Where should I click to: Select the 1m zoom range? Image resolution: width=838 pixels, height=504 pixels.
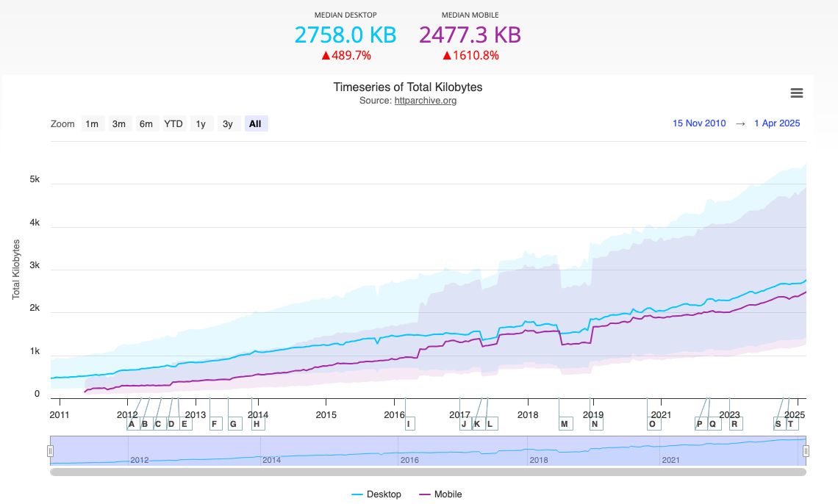point(92,123)
